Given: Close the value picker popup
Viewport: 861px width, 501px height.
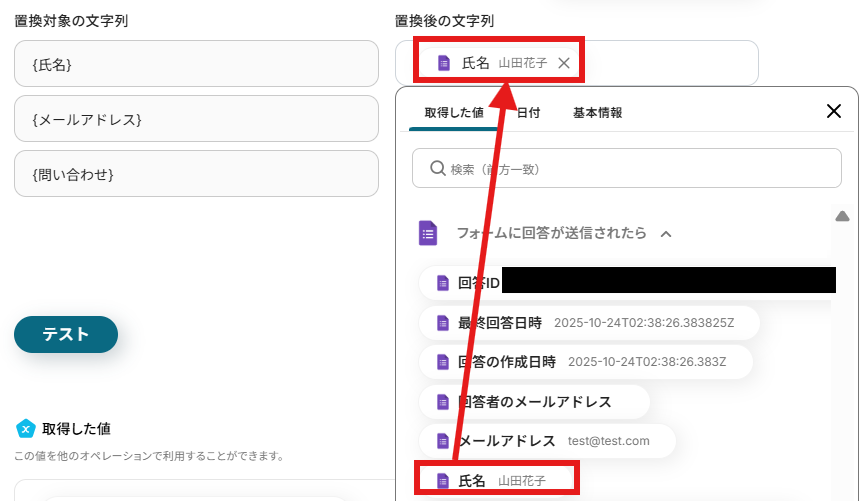Looking at the screenshot, I should click(x=834, y=111).
